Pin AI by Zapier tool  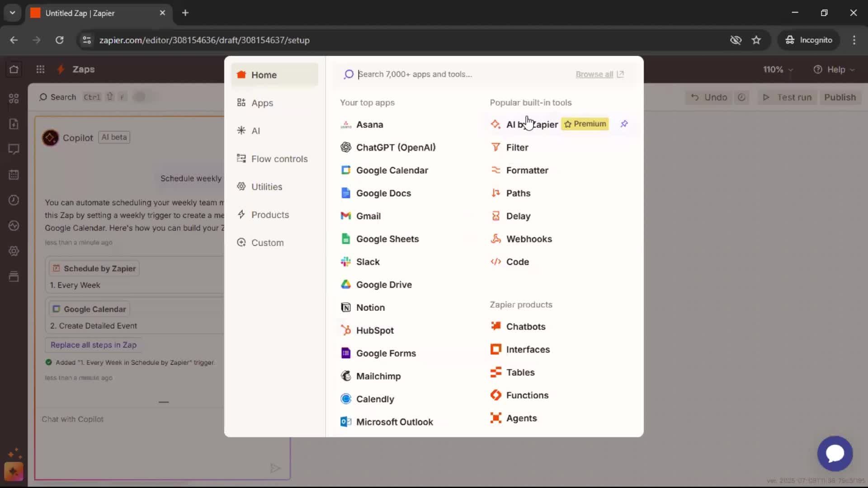624,124
